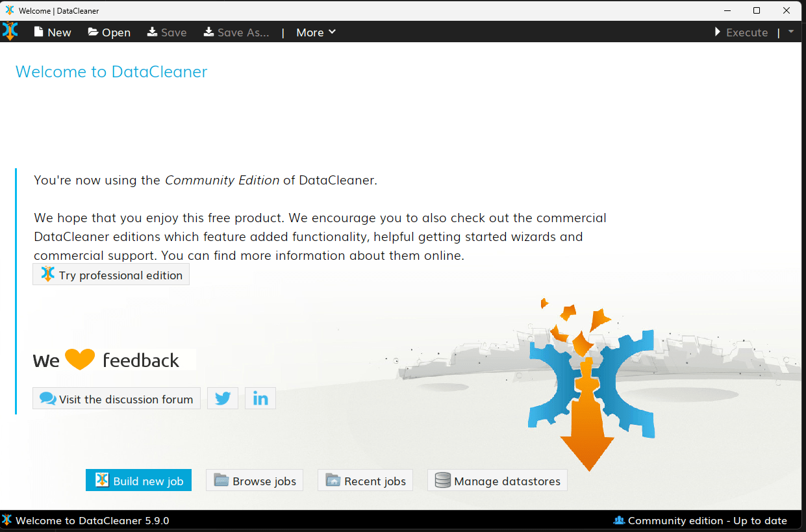The image size is (806, 532).
Task: Click Try professional edition button
Action: pyautogui.click(x=111, y=275)
